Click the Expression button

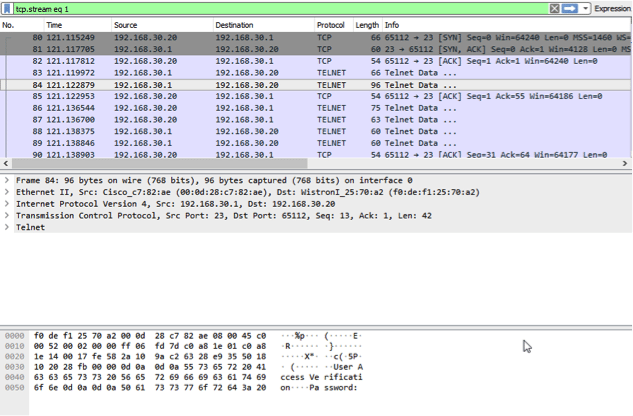(x=612, y=8)
